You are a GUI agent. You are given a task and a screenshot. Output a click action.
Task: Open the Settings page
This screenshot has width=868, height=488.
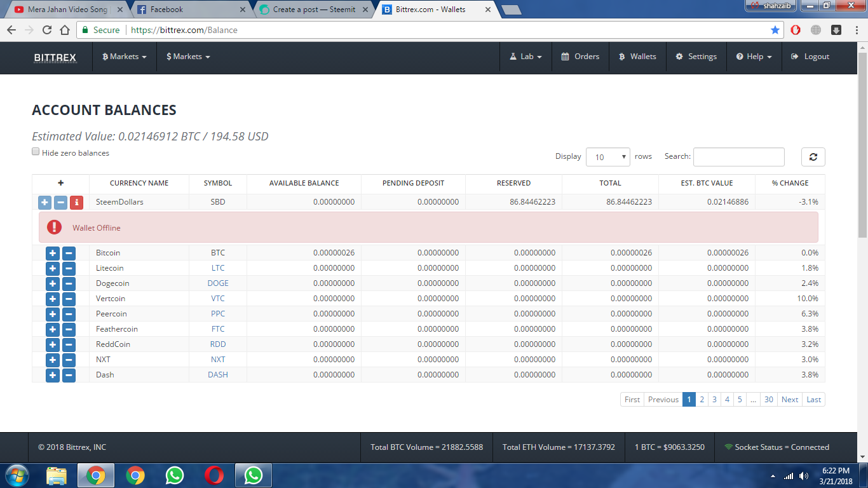click(696, 57)
